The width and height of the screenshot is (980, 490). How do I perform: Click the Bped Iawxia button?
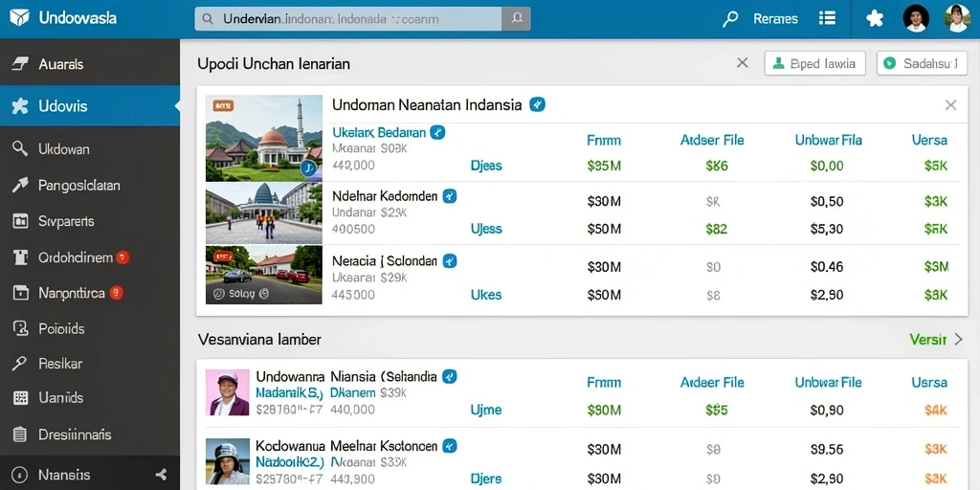pyautogui.click(x=814, y=64)
